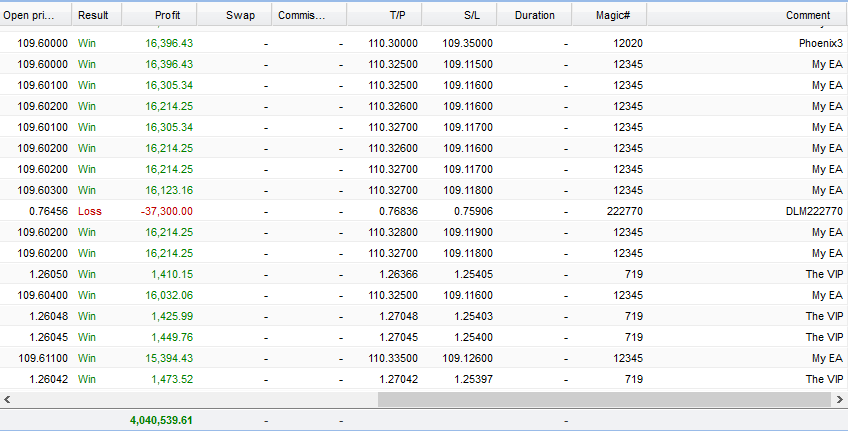Click the total profit 4,040,539.61
Viewport: 848px width, 431px height.
161,420
